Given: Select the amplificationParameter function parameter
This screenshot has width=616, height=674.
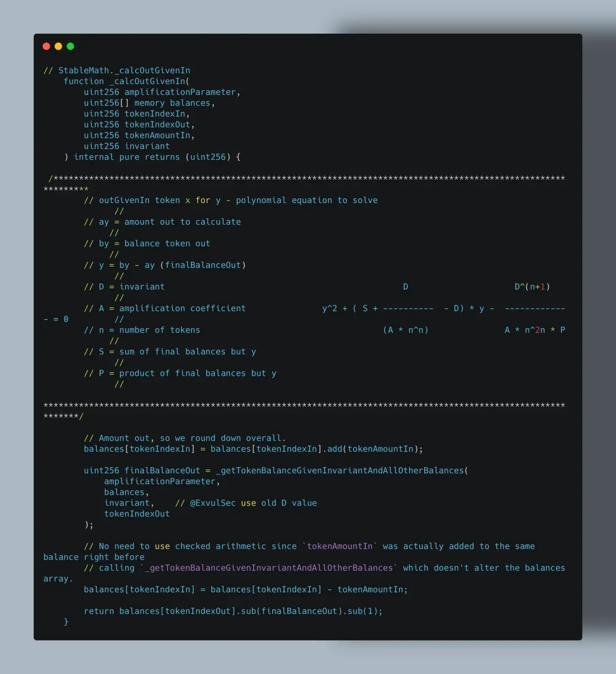Looking at the screenshot, I should 180,92.
